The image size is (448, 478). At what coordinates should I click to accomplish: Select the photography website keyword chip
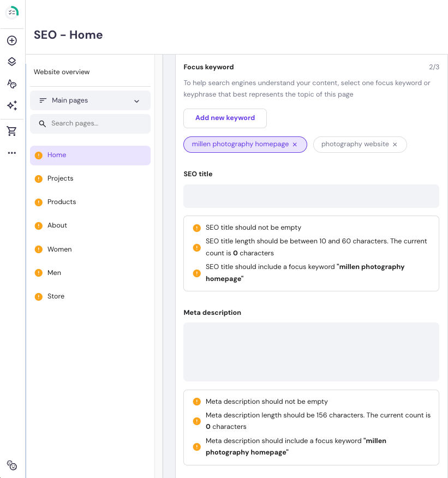(x=355, y=145)
